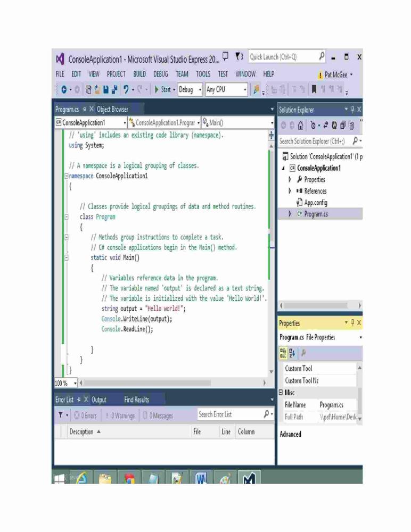Switch to the Object Browser tab
Image resolution: width=411 pixels, height=532 pixels.
(x=112, y=109)
